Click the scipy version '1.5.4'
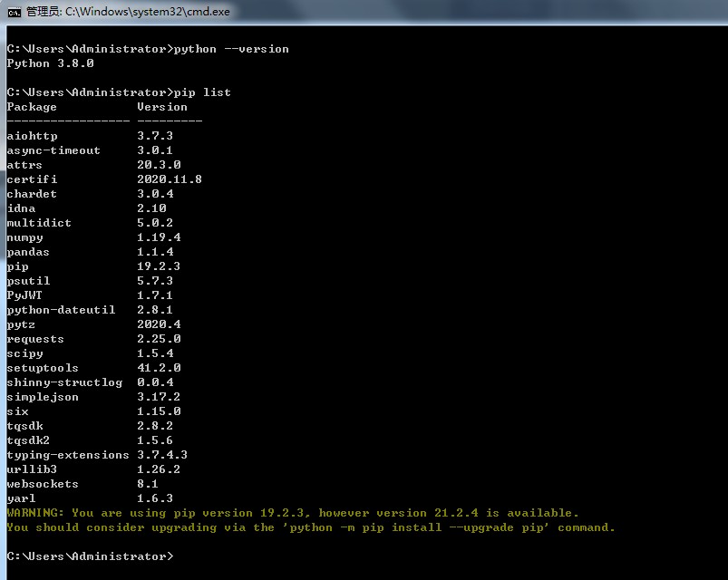This screenshot has width=728, height=580. [155, 353]
